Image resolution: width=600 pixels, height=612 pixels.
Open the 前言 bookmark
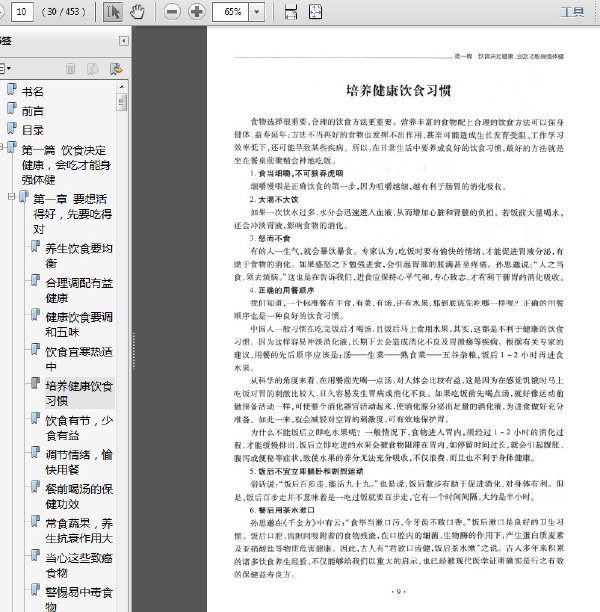(32, 111)
